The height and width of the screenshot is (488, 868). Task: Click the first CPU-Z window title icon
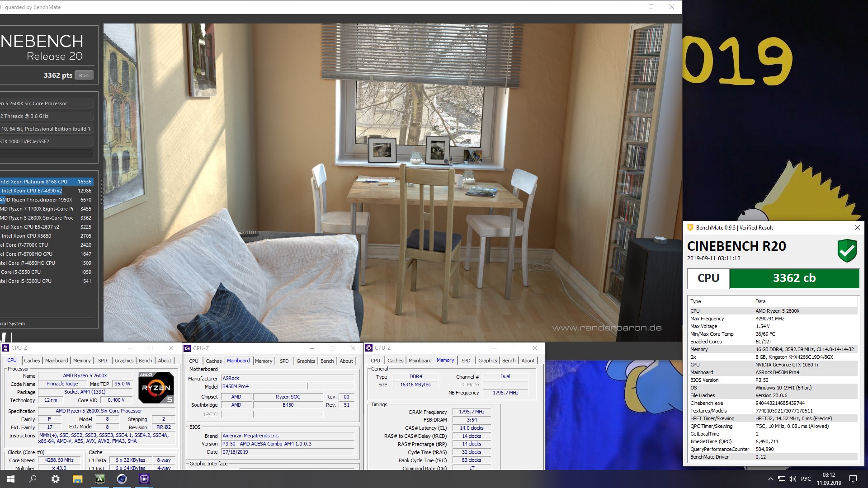coord(5,348)
